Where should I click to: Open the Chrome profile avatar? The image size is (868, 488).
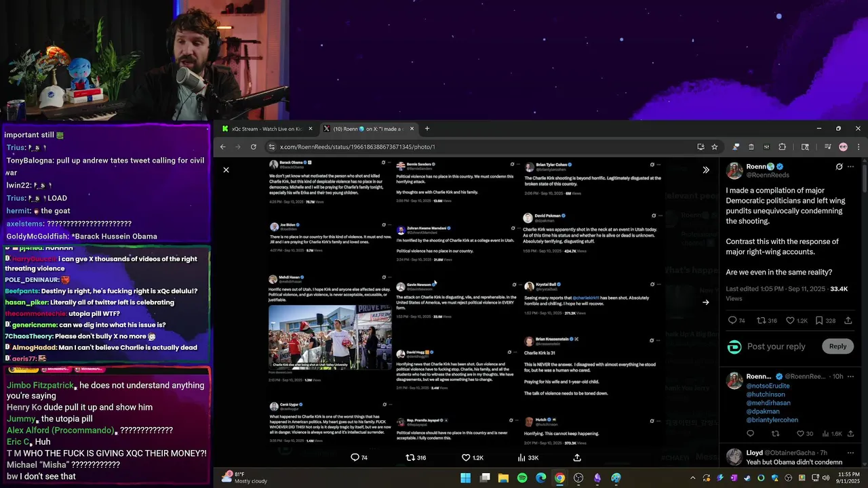[x=843, y=147]
